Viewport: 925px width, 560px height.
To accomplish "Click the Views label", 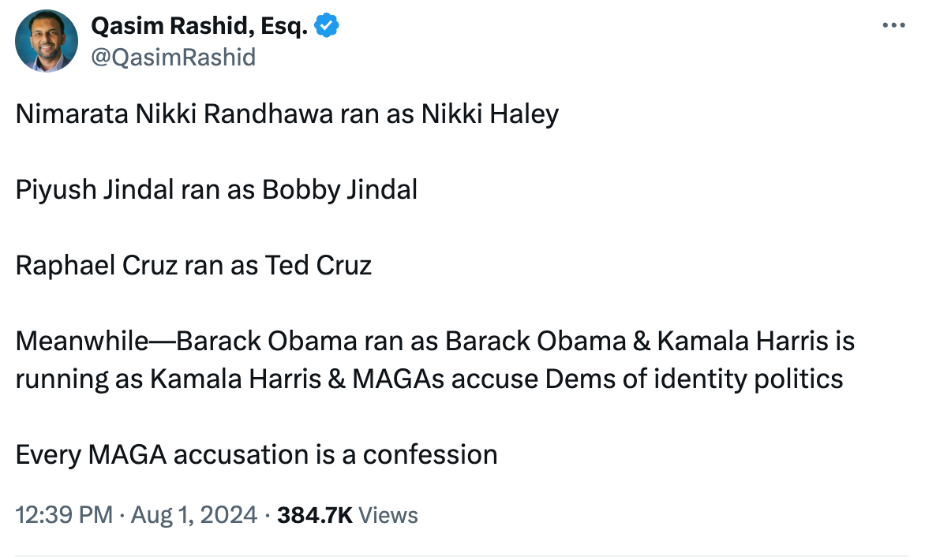I will click(x=388, y=515).
